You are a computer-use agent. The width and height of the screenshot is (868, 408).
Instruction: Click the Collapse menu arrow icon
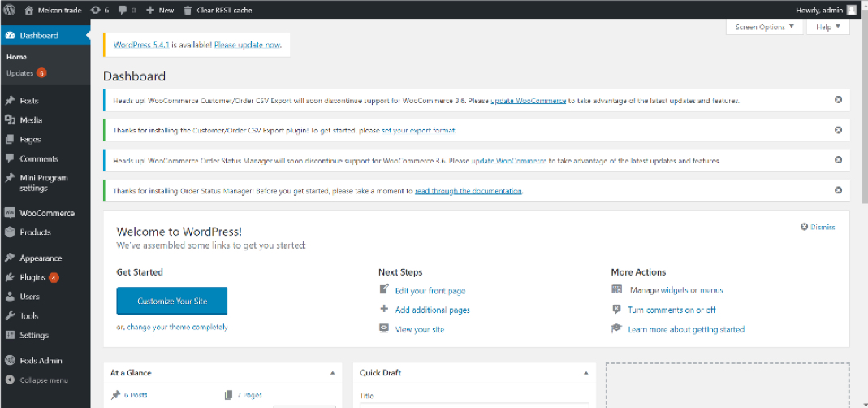click(x=10, y=380)
